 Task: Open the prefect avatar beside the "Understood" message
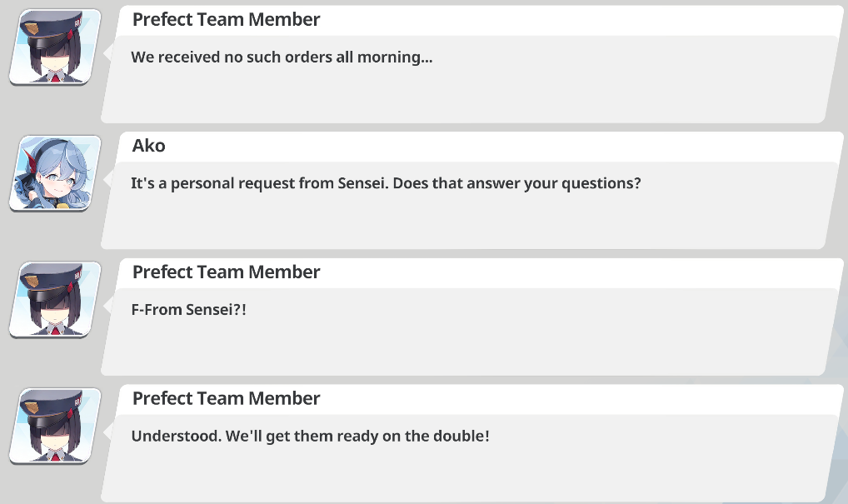tap(55, 426)
